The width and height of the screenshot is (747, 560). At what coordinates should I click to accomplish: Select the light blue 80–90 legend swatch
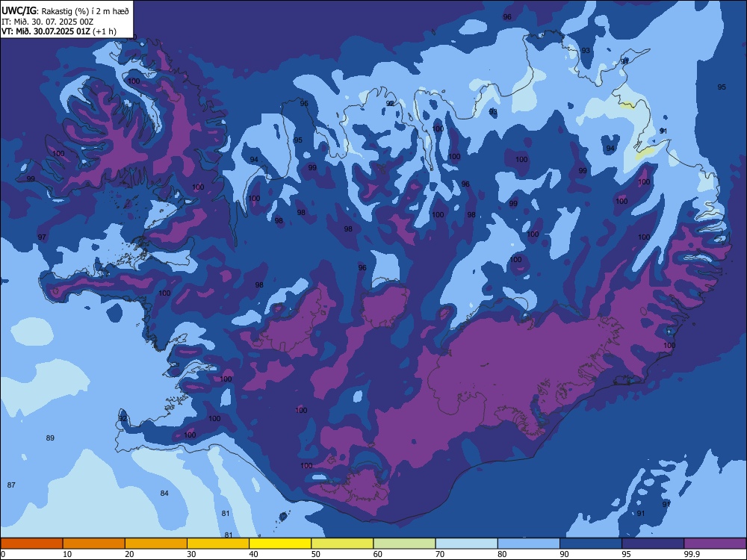pos(529,544)
